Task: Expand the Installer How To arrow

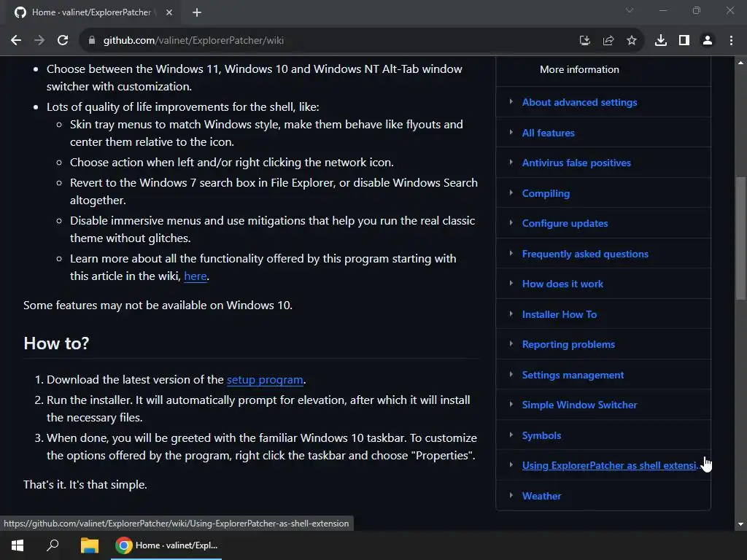Action: (x=511, y=314)
